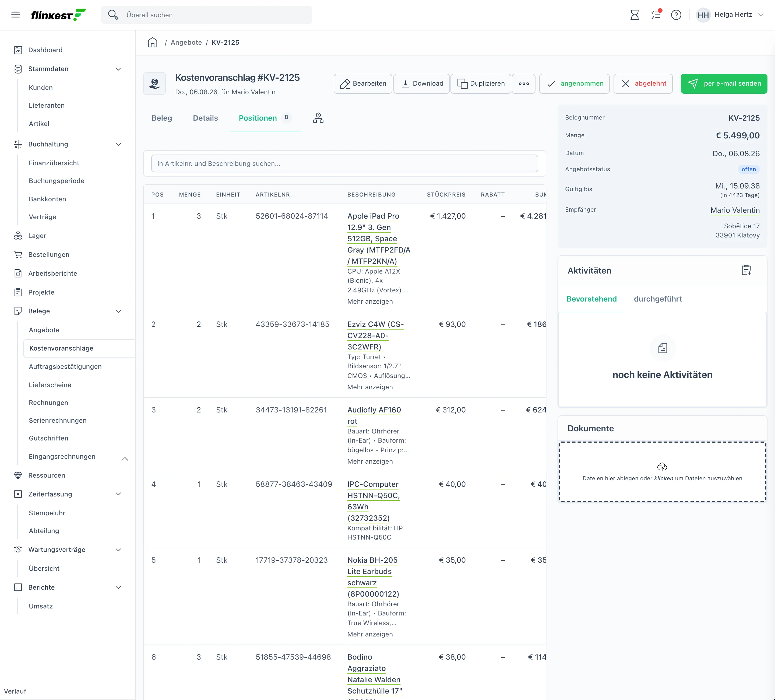Click the Projekte clipboard icon
This screenshot has height=700, width=775.
(18, 292)
